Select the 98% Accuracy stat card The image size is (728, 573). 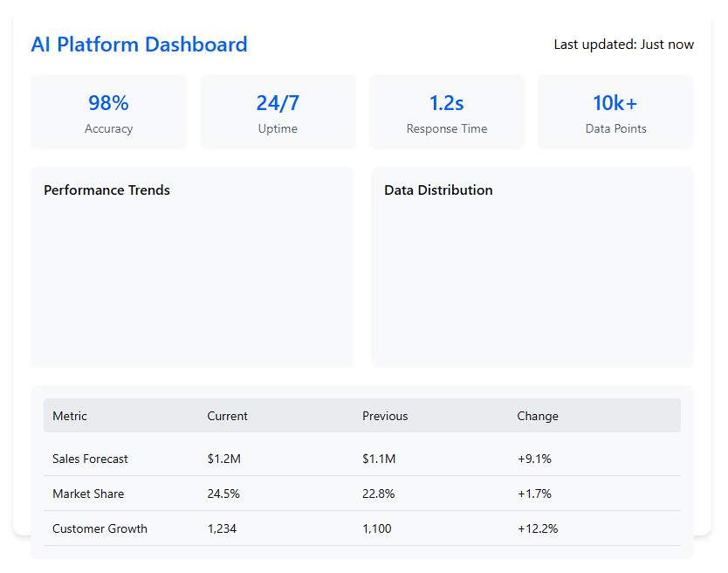(x=108, y=112)
